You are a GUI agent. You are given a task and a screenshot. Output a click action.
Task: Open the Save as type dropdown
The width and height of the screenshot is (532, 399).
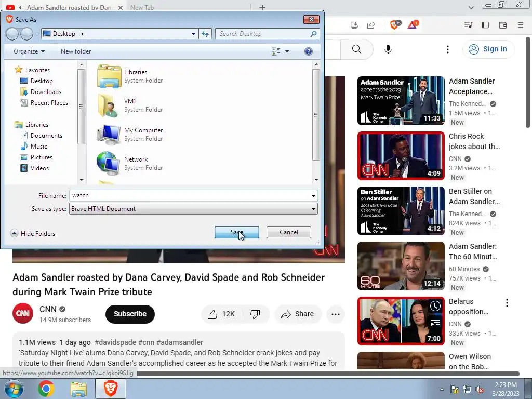click(193, 209)
